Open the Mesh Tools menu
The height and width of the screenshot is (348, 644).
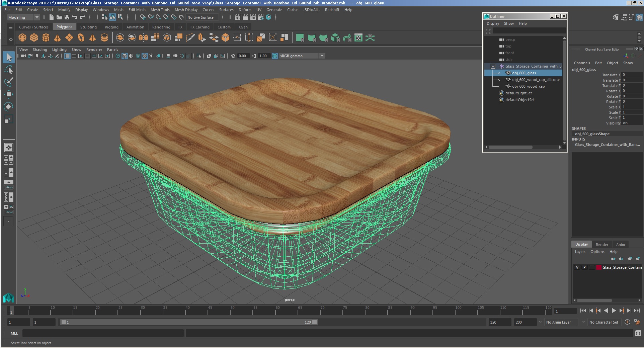[x=160, y=10]
